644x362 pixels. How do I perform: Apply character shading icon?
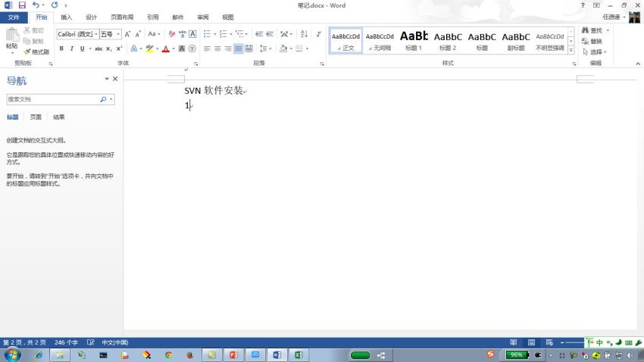182,48
